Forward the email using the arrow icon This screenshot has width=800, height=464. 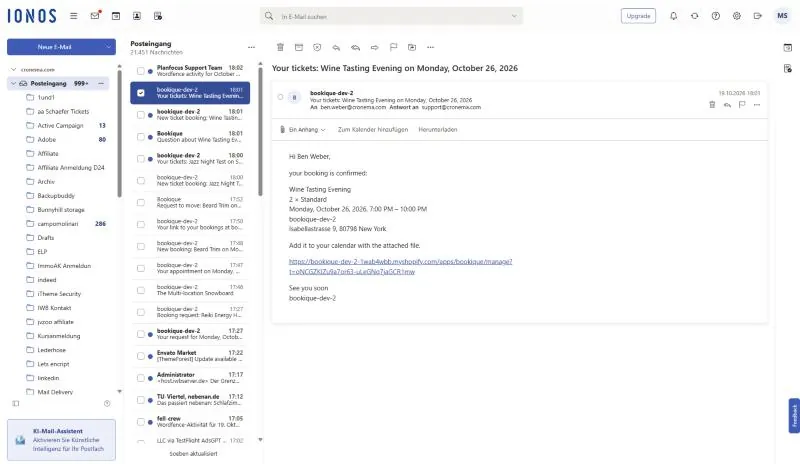click(374, 47)
